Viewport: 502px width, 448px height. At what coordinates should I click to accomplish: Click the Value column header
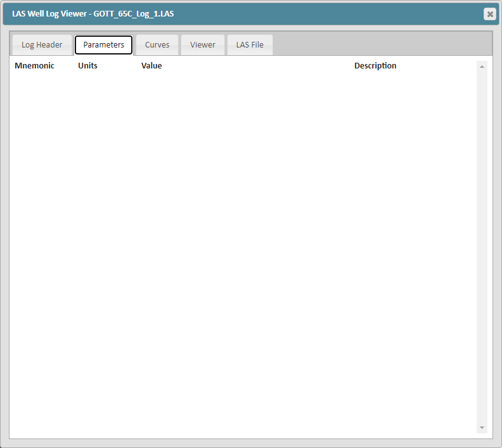point(151,66)
